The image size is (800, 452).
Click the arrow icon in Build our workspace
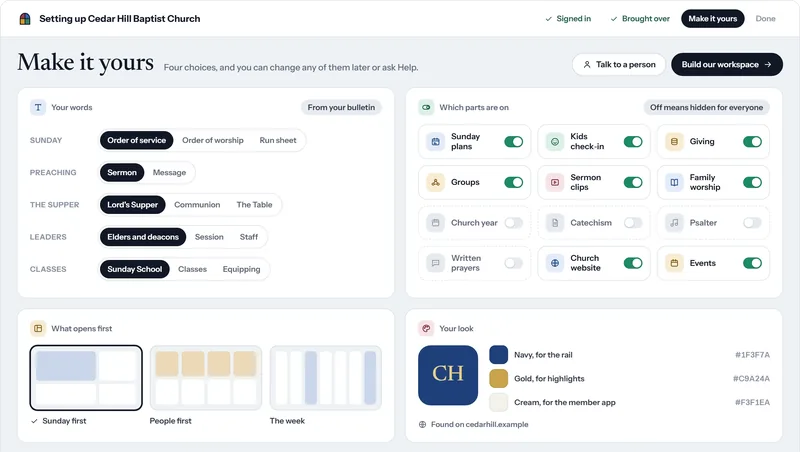(x=768, y=65)
